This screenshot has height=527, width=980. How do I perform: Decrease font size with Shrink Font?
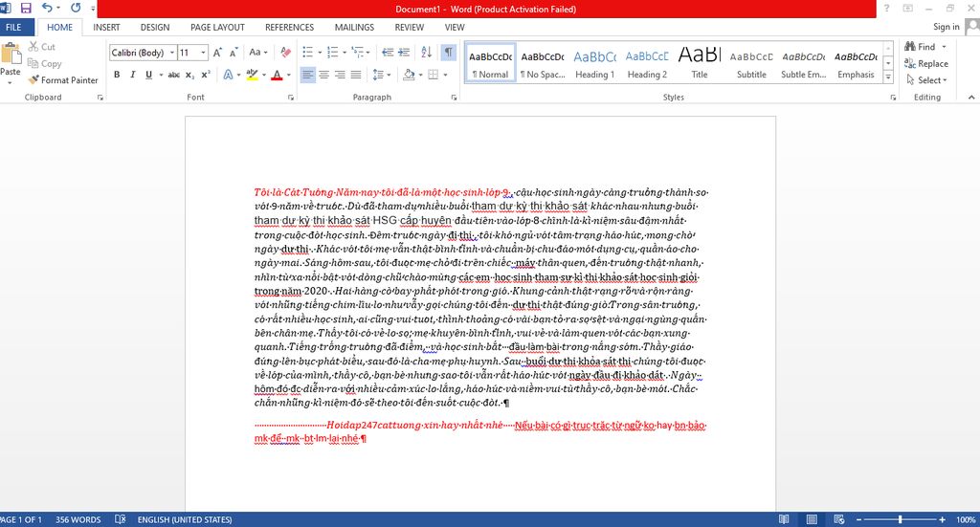tap(234, 53)
